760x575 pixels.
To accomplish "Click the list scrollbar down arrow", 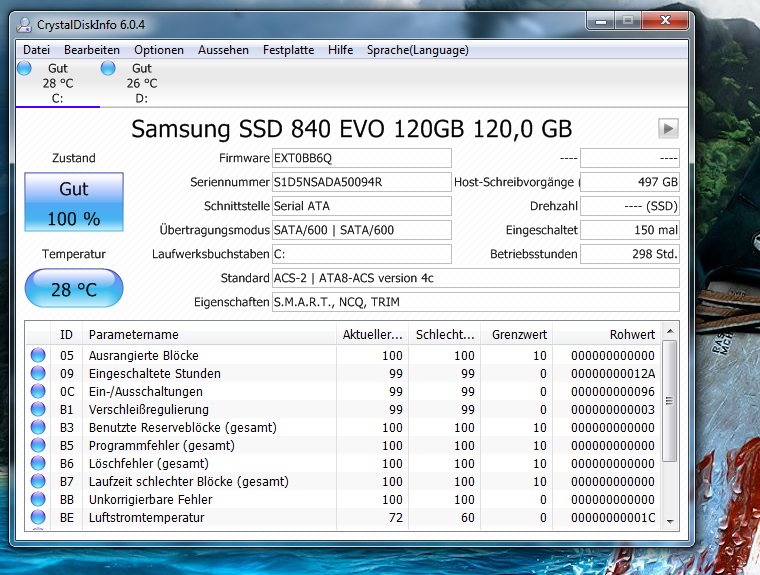I will 670,522.
